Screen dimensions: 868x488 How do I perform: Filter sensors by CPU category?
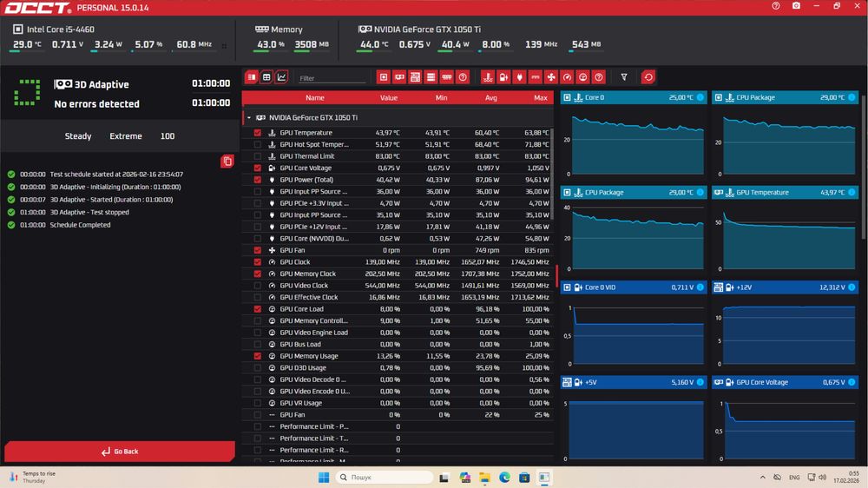(x=383, y=77)
